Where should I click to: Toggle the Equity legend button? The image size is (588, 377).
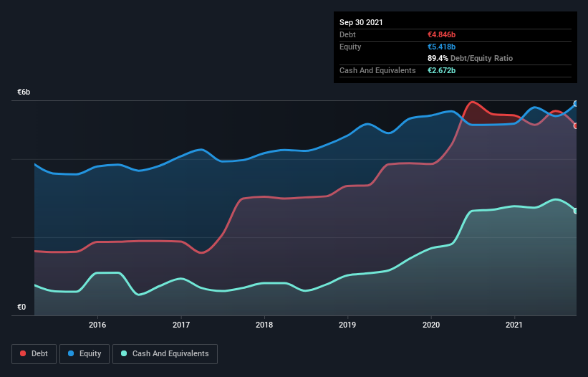(x=85, y=354)
